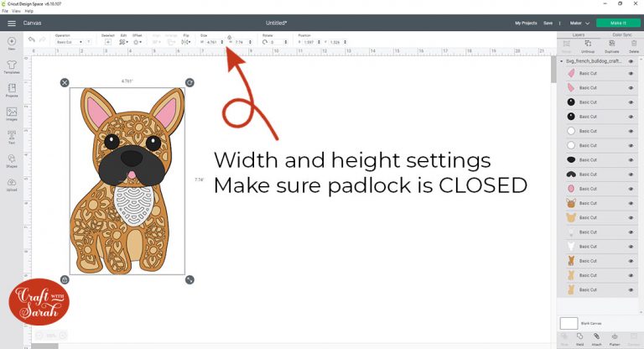Viewport: 644px width, 349px height.
Task: Hide the dark brown dog body layer
Action: pos(631,261)
